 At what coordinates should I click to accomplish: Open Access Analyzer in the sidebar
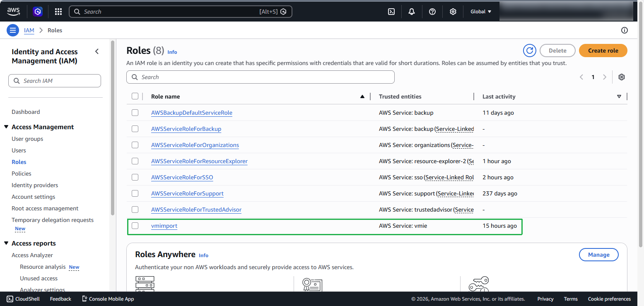[32, 255]
